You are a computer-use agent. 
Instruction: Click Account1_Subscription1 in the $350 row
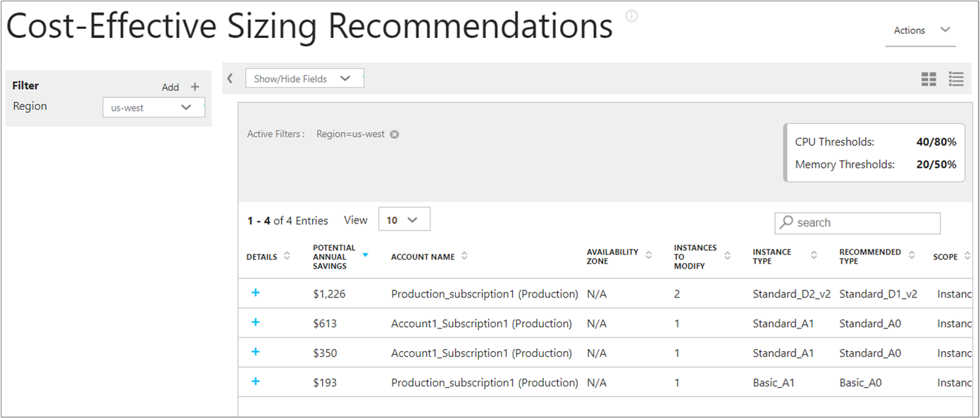pos(481,353)
